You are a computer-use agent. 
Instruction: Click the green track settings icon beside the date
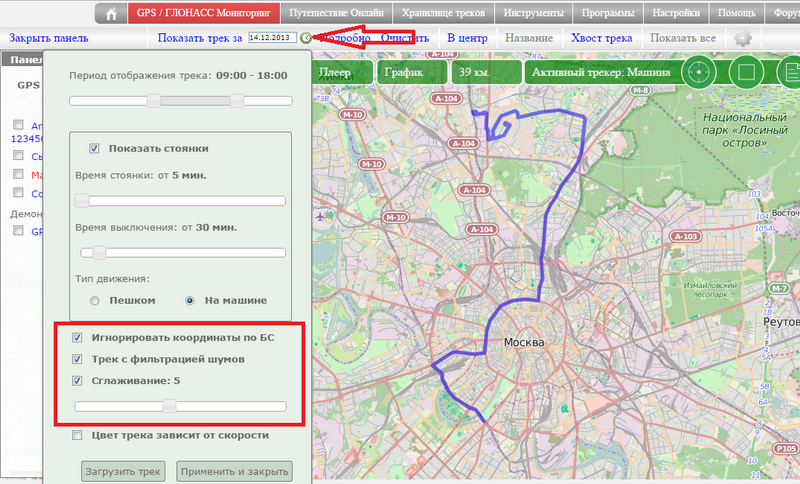coord(305,38)
